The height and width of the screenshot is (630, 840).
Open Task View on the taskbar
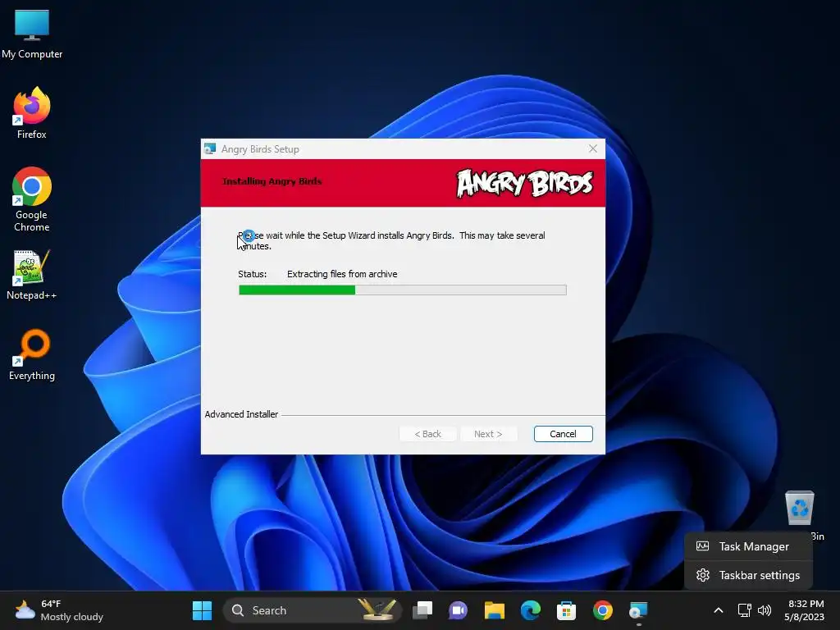tap(422, 610)
